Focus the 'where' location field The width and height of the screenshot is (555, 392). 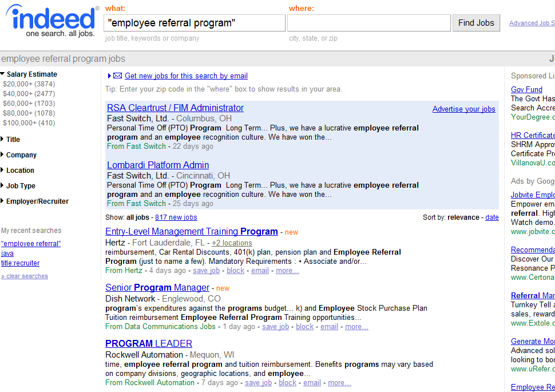369,23
